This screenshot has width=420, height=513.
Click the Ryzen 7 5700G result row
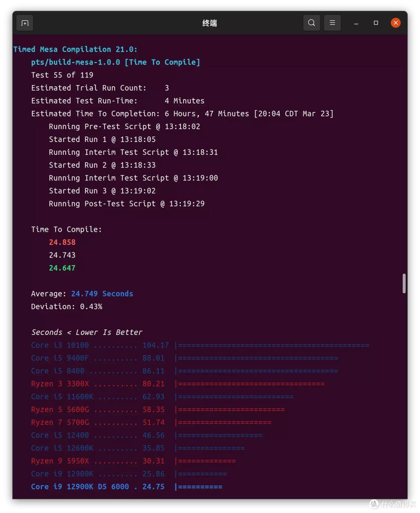coord(151,422)
